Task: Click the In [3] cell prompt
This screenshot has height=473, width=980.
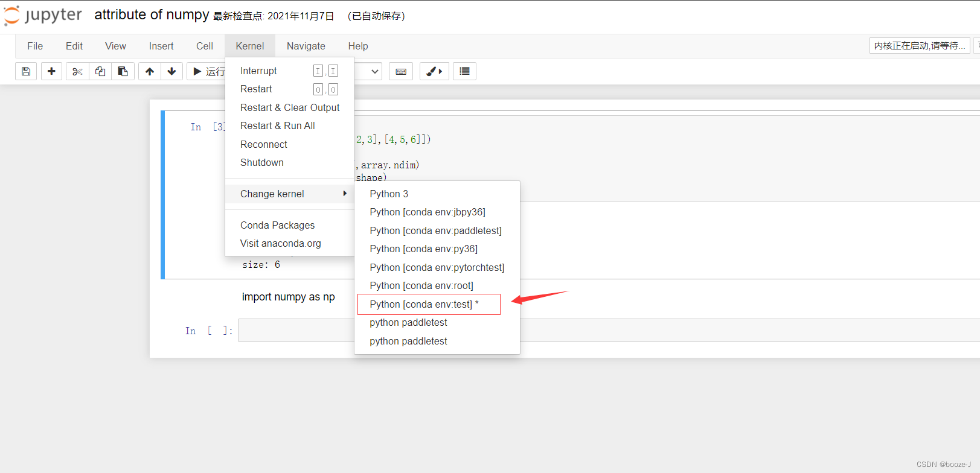Action: (208, 127)
